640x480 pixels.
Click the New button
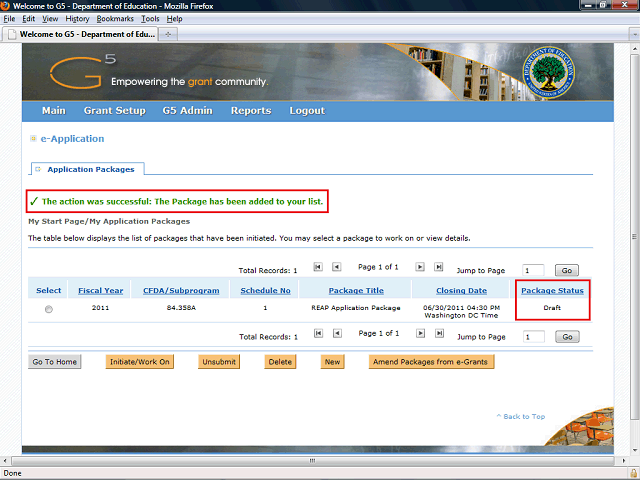[x=332, y=362]
